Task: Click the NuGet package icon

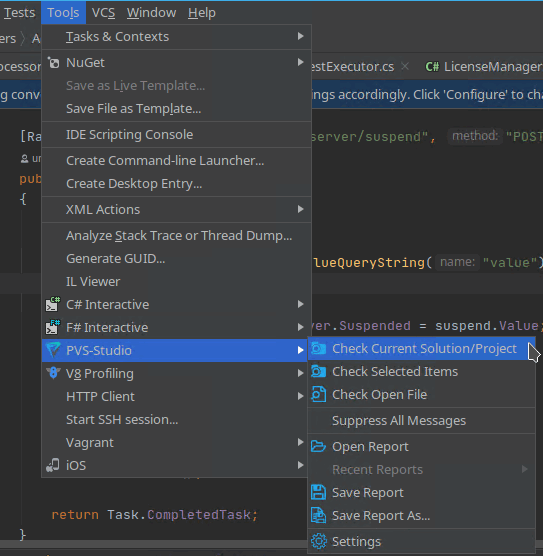Action: pos(54,63)
